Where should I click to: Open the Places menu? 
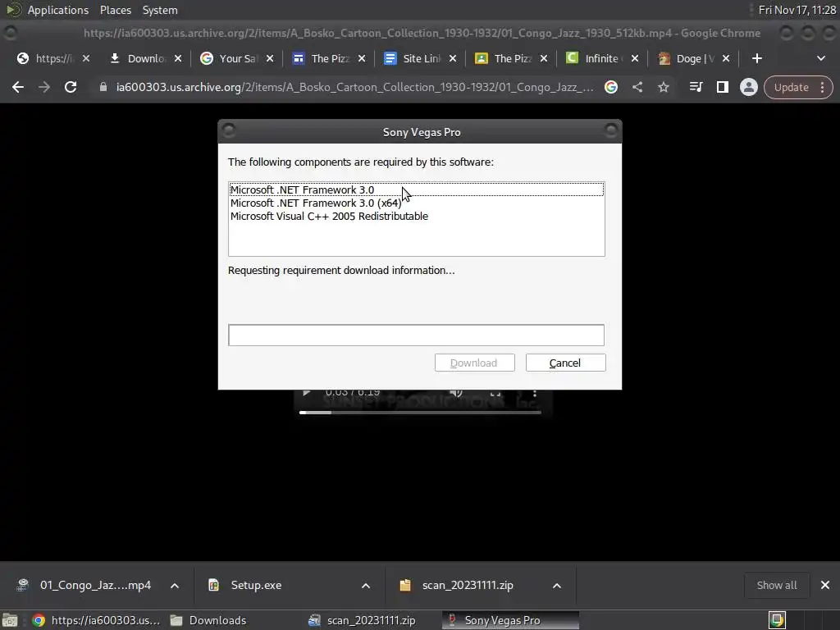click(x=115, y=10)
